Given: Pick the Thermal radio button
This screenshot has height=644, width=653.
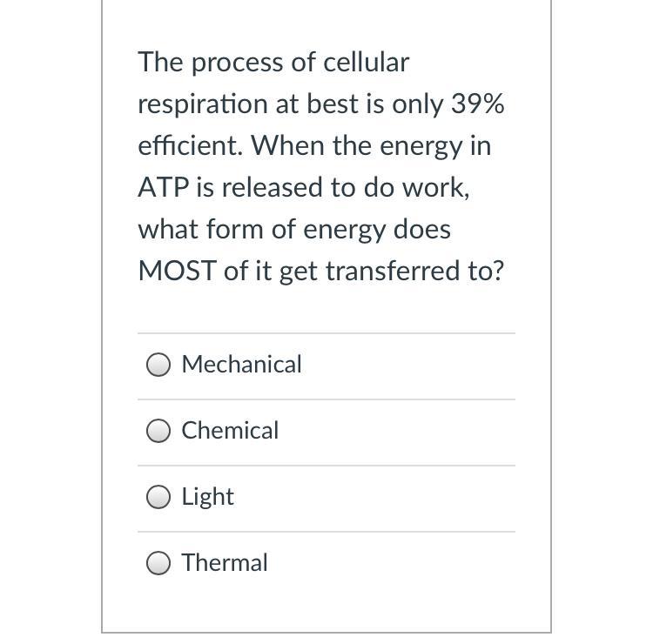Looking at the screenshot, I should pyautogui.click(x=158, y=563).
